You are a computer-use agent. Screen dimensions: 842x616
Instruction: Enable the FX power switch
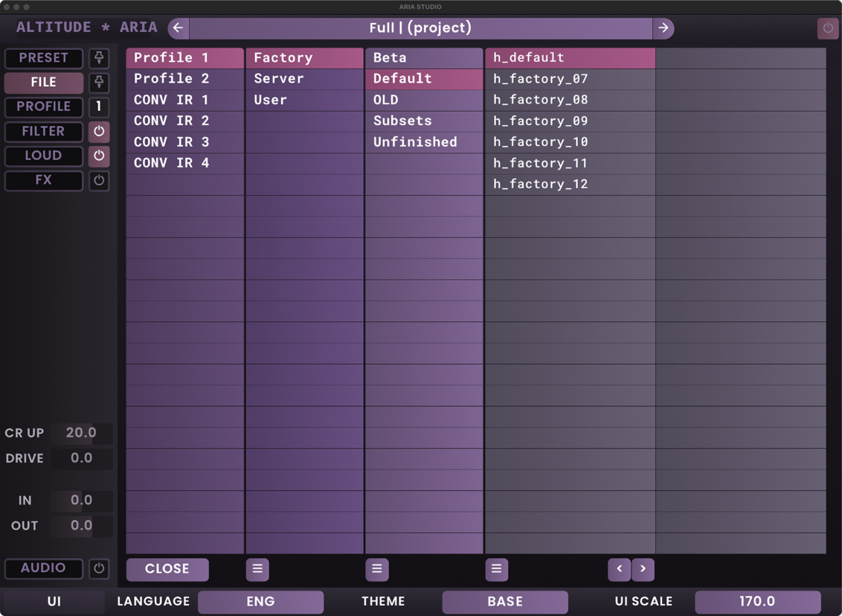tap(99, 181)
